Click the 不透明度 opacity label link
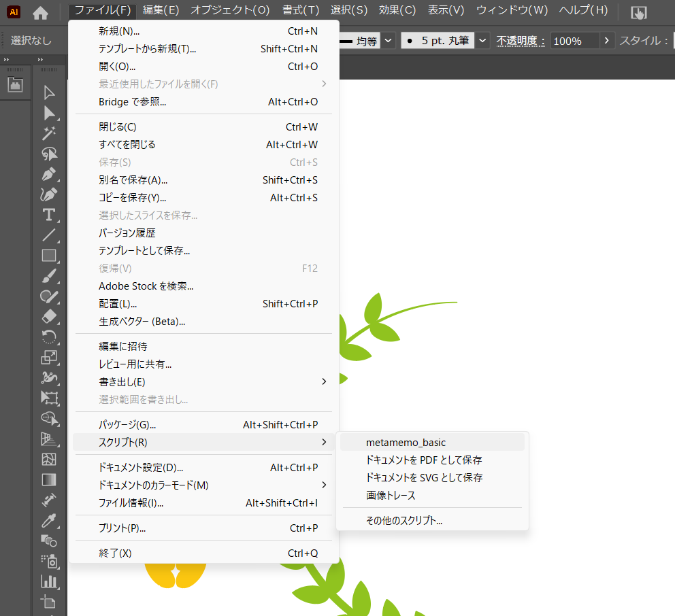 [521, 41]
